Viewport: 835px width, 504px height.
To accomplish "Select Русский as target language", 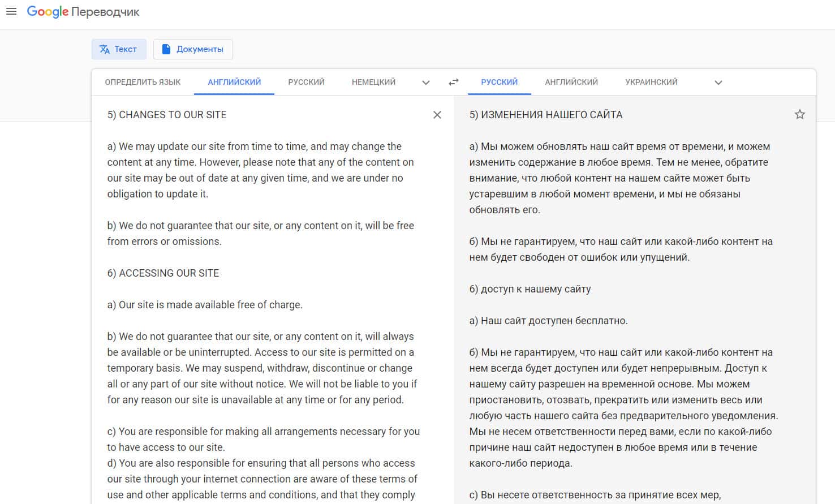I will pos(499,82).
